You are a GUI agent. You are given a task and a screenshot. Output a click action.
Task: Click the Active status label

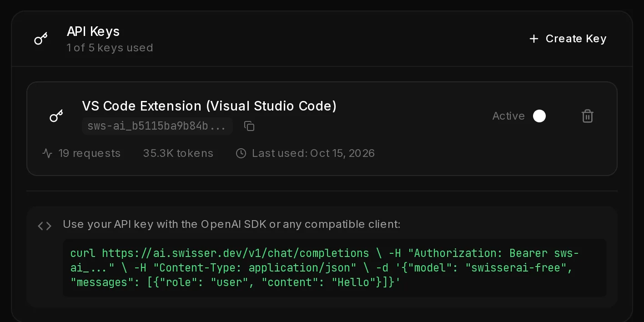[508, 116]
